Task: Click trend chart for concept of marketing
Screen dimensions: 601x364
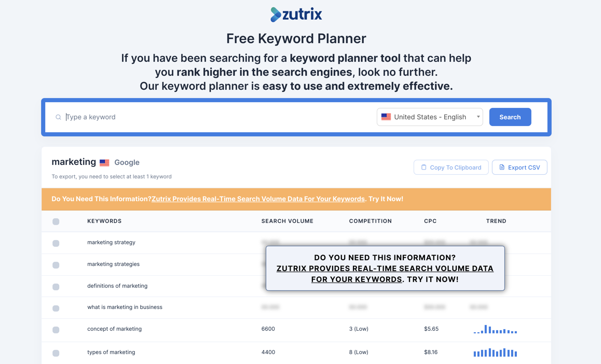Action: click(495, 329)
